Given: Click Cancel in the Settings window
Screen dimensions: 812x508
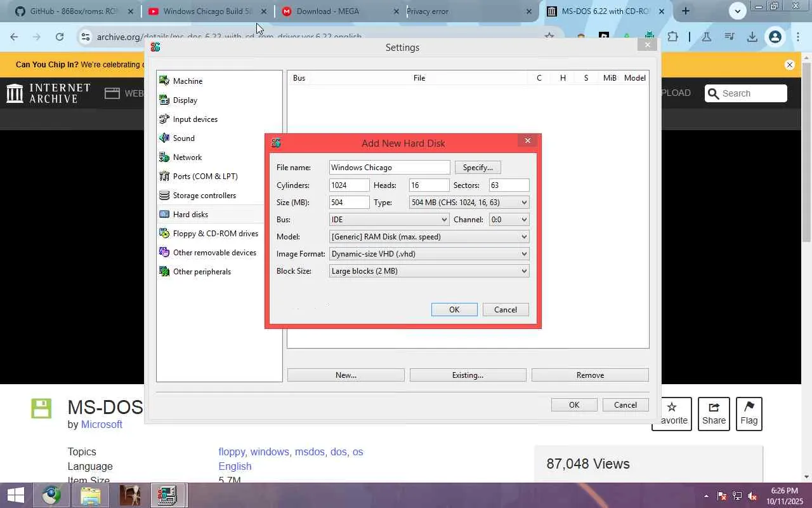Looking at the screenshot, I should point(625,405).
